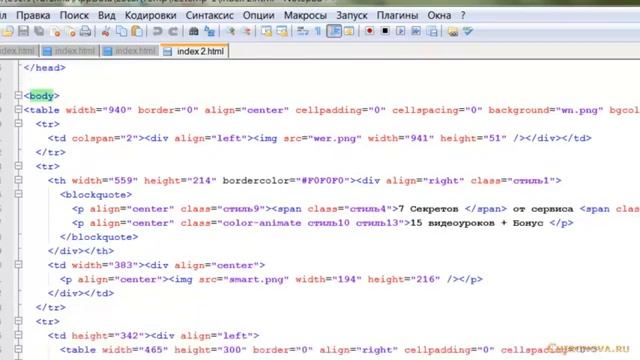
Task: Print the document using the printer icon
Action: click(85, 31)
